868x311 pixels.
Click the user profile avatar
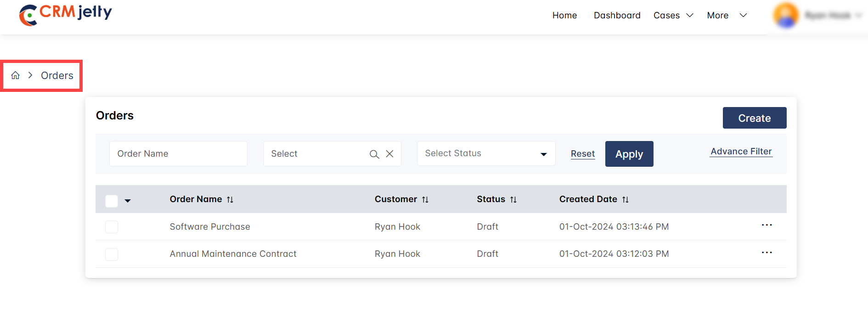786,15
